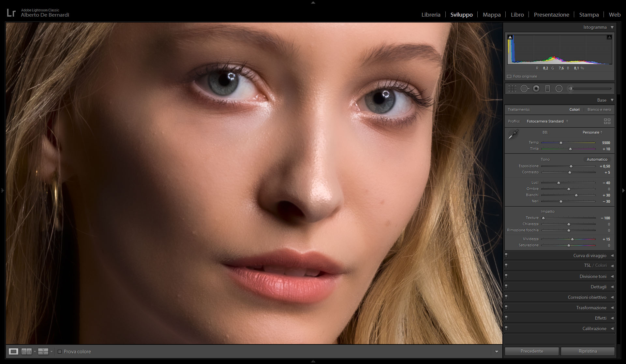Select the spot removal tool
Image resolution: width=626 pixels, height=364 pixels.
[524, 89]
